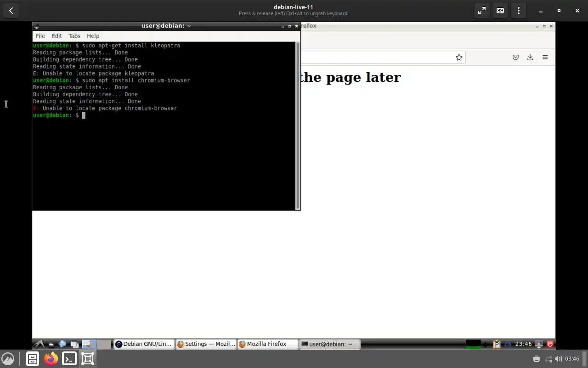
Task: Toggle fullscreen mode for the debian-live-11 viewer
Action: [481, 11]
